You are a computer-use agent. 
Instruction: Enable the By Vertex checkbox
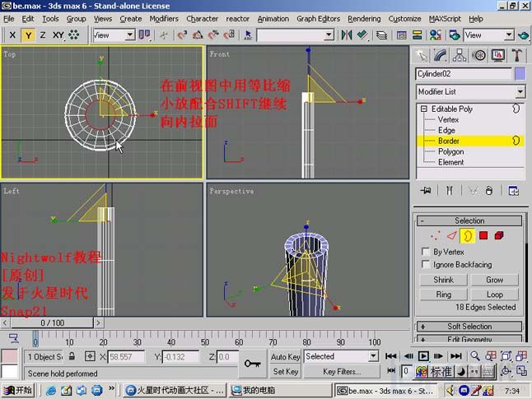coord(425,252)
